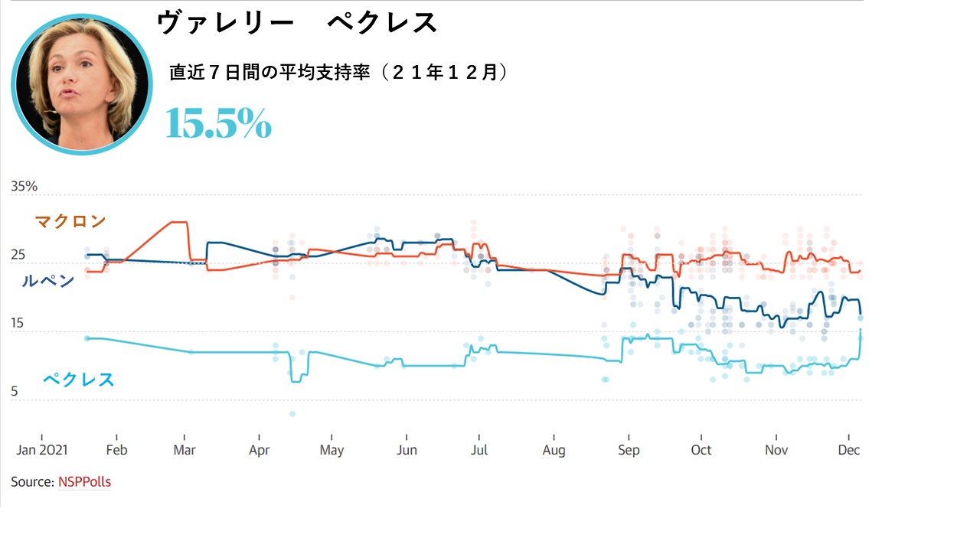Click the Feb month axis label
Screen dimensions: 980x551
116,450
